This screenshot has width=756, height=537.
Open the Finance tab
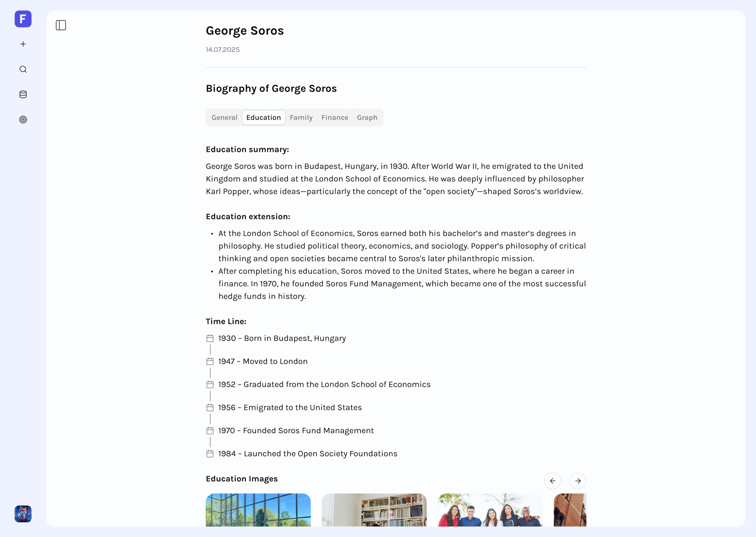[x=335, y=117]
